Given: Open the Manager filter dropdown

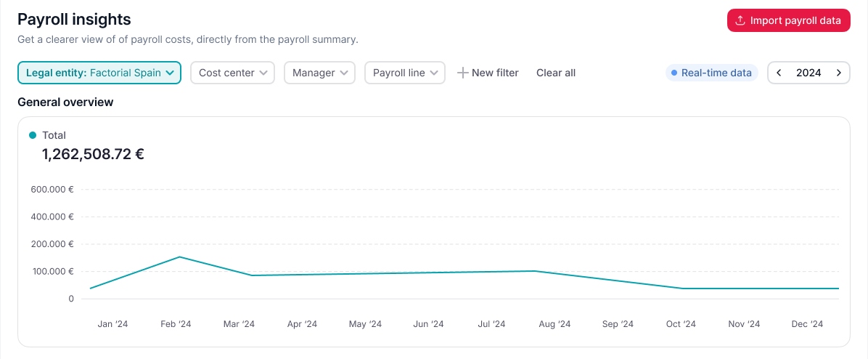Looking at the screenshot, I should click(x=319, y=73).
